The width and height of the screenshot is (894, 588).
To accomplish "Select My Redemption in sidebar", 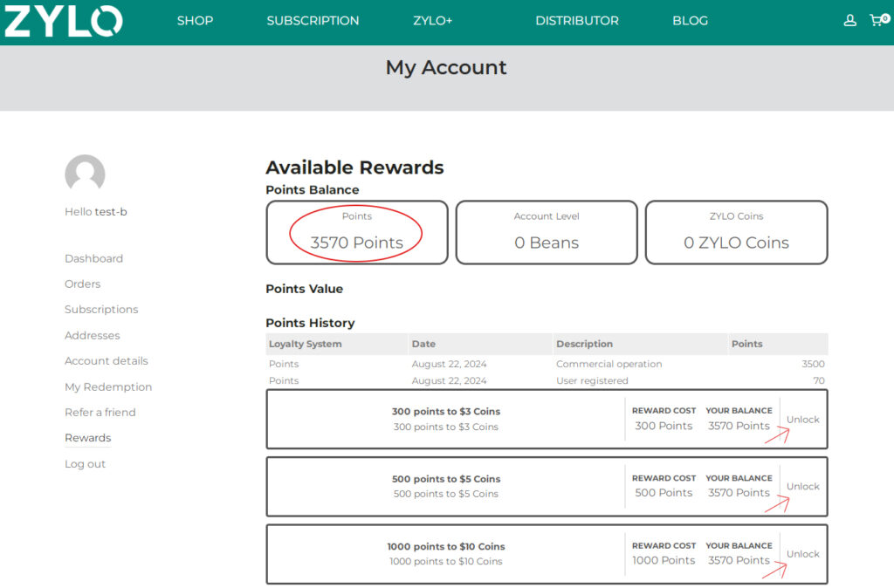I will click(x=108, y=386).
